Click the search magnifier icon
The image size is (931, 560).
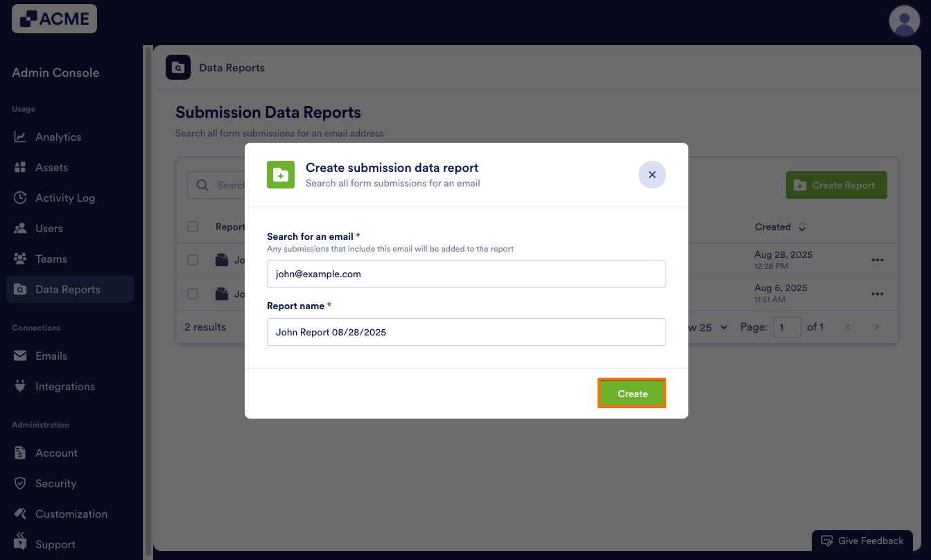(x=202, y=185)
